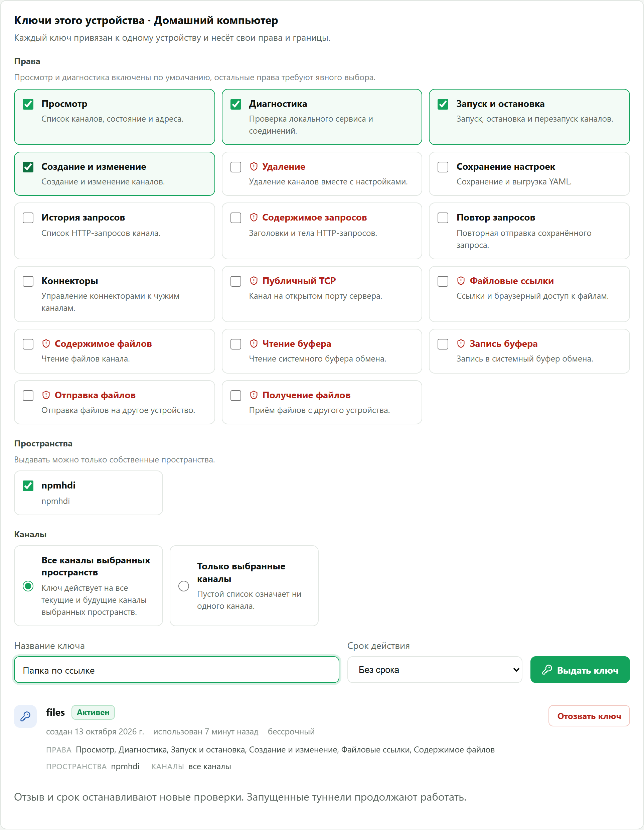This screenshot has height=830, width=644.
Task: Enable the Удаление permission checkbox
Action: click(236, 167)
